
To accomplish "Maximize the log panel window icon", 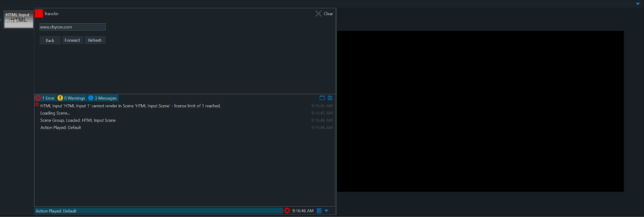I will (x=322, y=98).
